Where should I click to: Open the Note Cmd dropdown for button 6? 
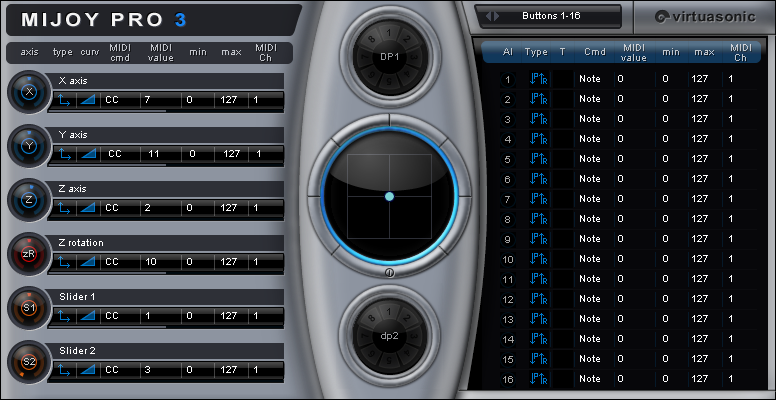tap(594, 179)
